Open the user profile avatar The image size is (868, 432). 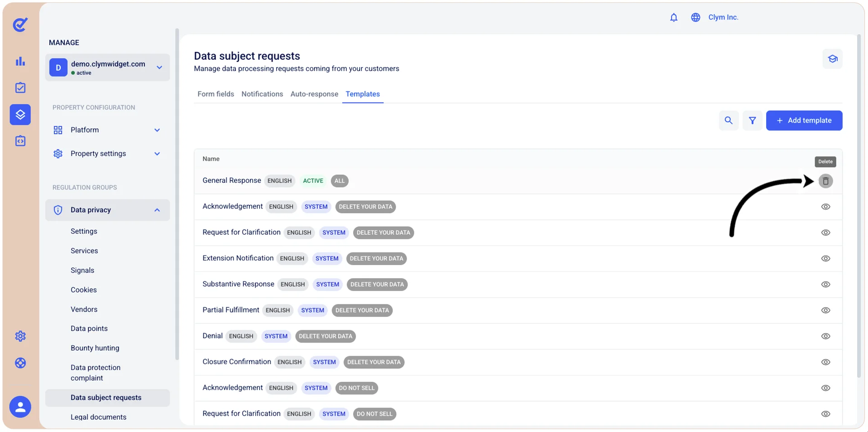coord(20,407)
